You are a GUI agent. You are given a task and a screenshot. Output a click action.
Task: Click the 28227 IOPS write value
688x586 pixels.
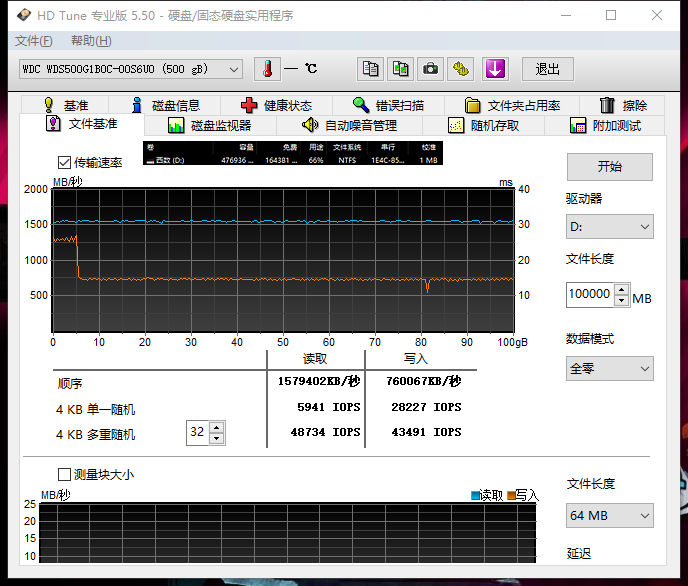426,407
